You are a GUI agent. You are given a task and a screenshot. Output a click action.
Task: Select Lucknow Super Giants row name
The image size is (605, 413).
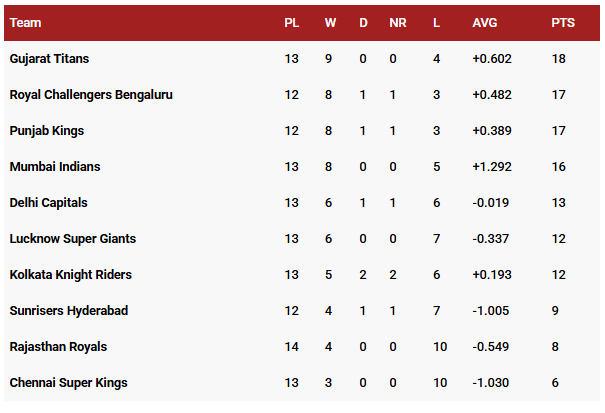(x=72, y=239)
